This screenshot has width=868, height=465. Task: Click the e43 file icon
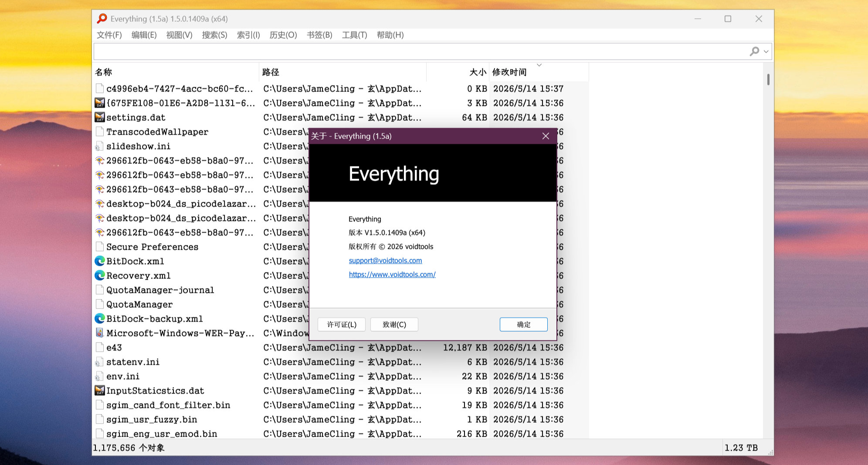pyautogui.click(x=100, y=347)
